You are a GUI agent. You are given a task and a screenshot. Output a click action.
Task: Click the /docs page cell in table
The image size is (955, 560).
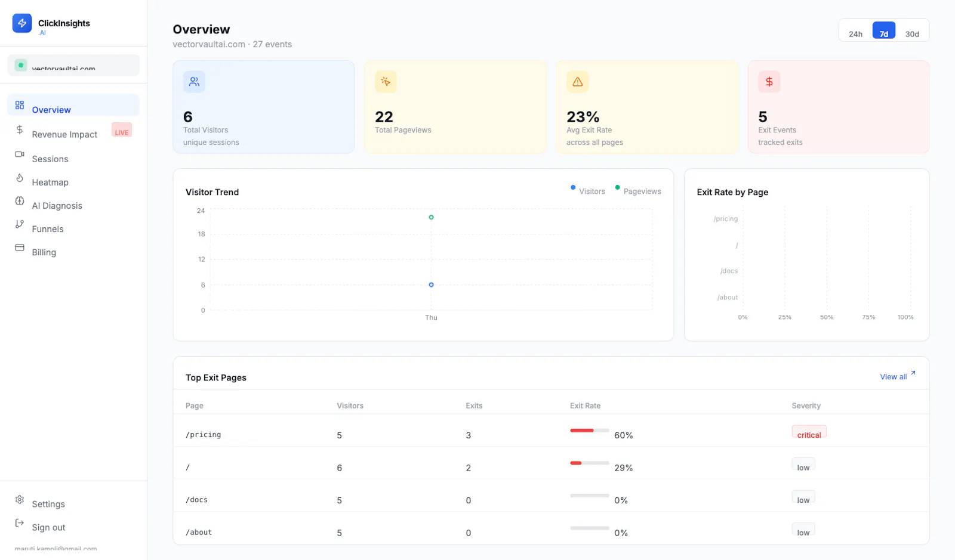(197, 500)
